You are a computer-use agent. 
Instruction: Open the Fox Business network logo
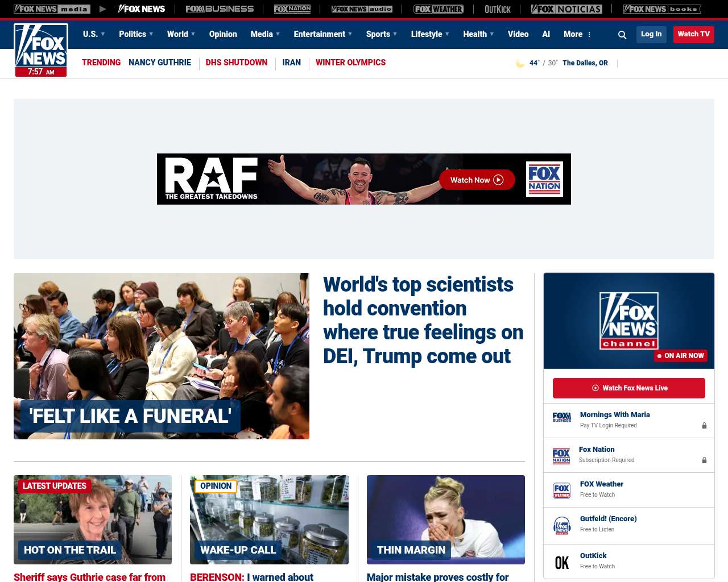220,9
